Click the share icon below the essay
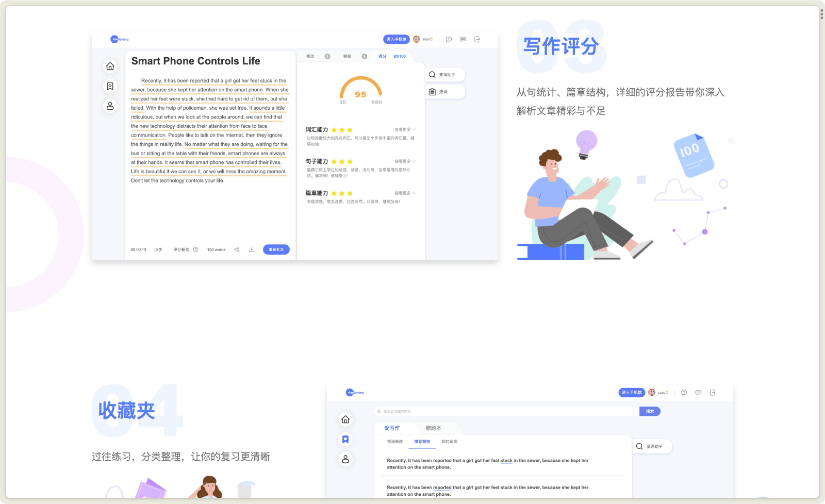The width and height of the screenshot is (825, 504). [x=237, y=249]
